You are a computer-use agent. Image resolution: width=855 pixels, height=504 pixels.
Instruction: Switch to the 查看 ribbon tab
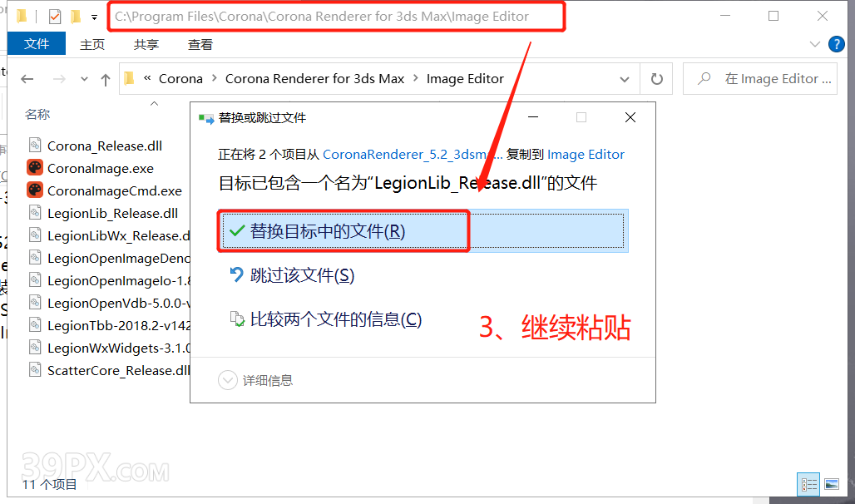click(x=200, y=45)
